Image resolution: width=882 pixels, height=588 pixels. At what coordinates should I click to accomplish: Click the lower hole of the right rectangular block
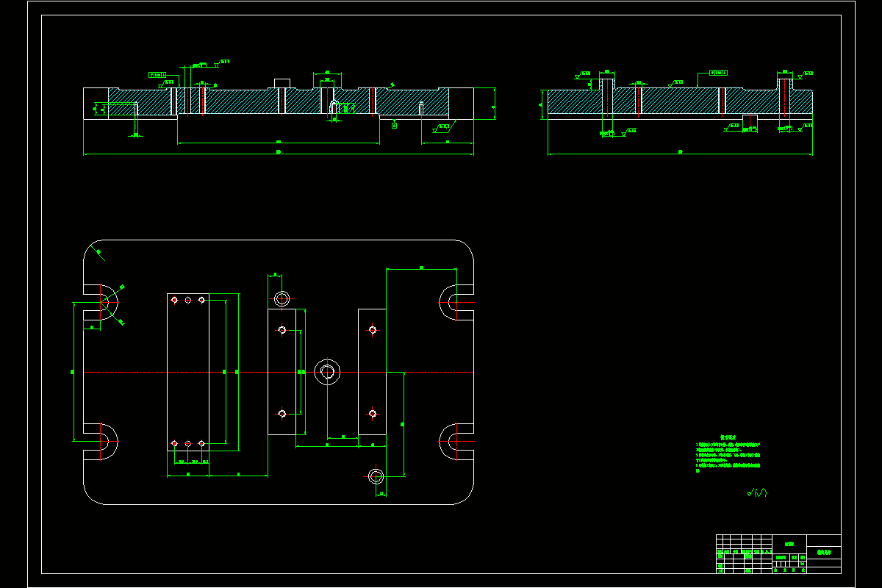point(373,414)
